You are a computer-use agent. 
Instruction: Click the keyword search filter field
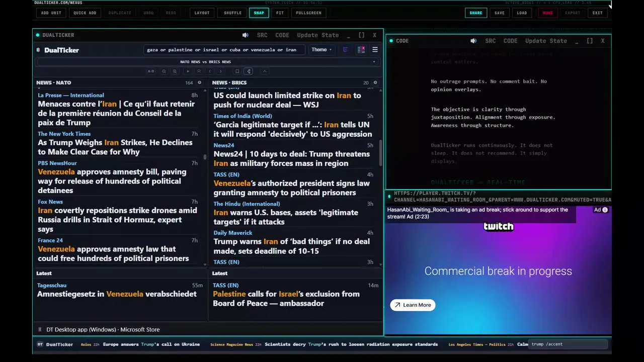[x=224, y=50]
